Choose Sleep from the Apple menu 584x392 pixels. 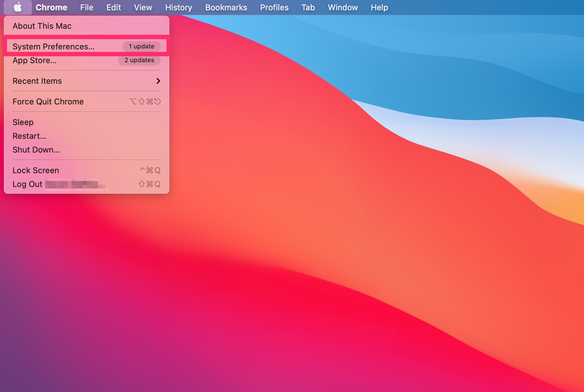87,122
